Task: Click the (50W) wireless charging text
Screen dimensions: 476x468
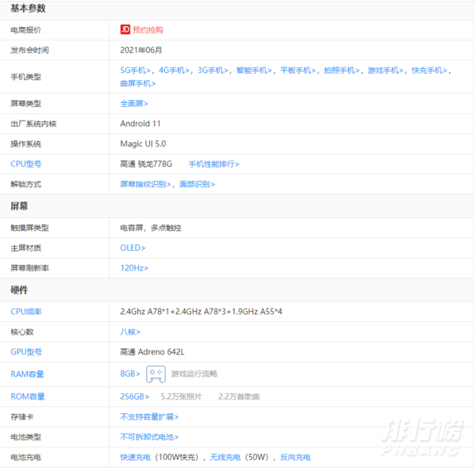Action: [x=256, y=458]
